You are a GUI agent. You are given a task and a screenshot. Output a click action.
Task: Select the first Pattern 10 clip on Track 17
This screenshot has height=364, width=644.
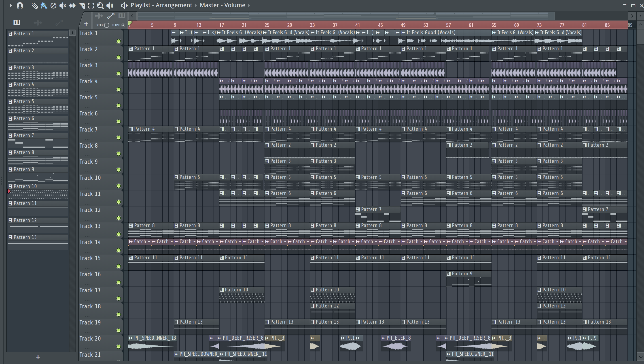pyautogui.click(x=242, y=295)
